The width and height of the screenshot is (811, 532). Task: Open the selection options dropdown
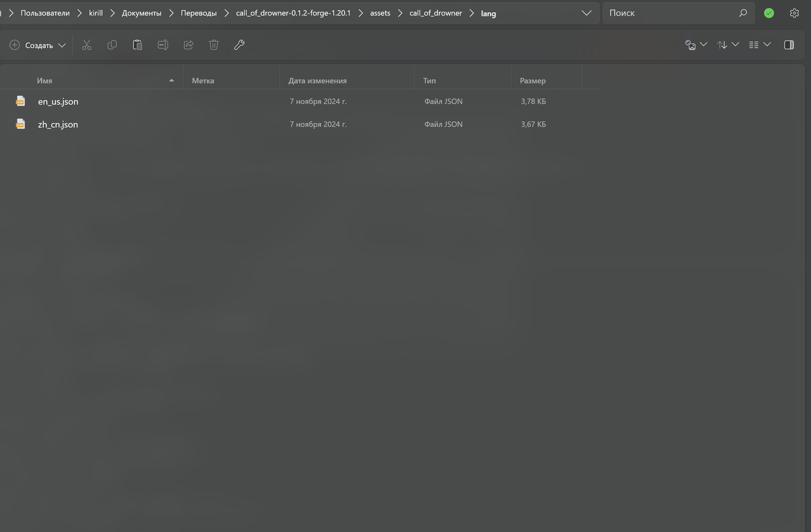point(696,45)
